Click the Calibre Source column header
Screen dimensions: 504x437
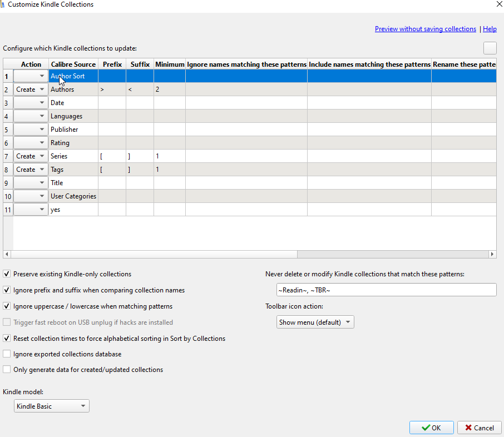[x=73, y=64]
